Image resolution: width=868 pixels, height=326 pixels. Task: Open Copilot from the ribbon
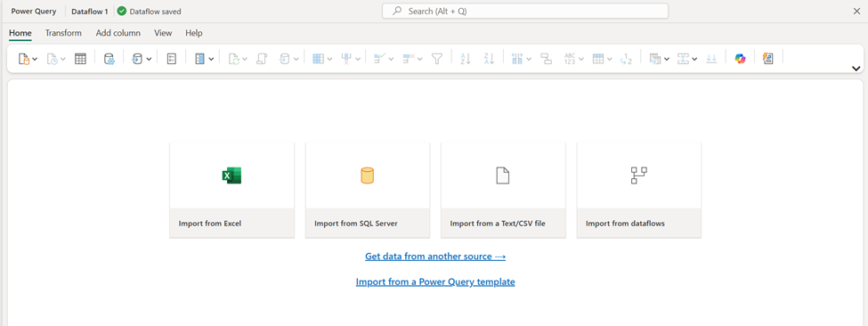pyautogui.click(x=740, y=59)
